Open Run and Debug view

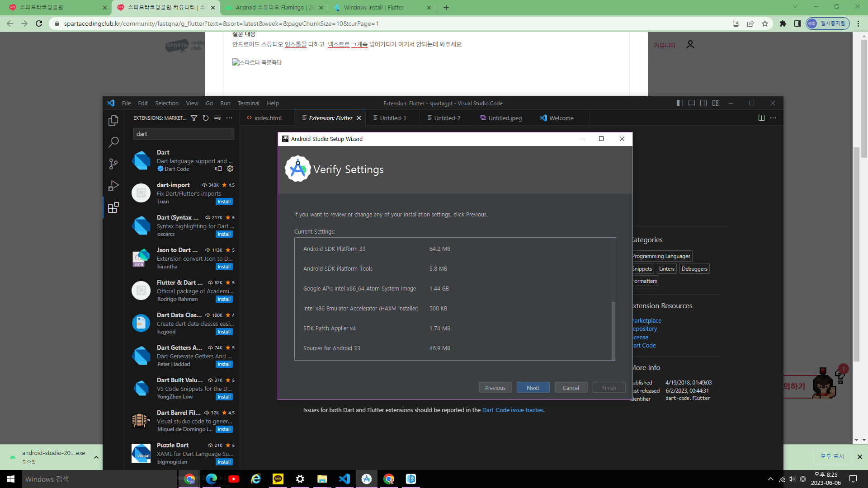pyautogui.click(x=113, y=186)
